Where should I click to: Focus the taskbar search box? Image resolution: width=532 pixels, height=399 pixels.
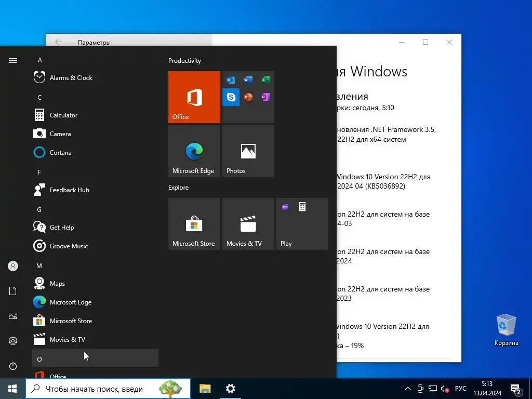pos(108,389)
